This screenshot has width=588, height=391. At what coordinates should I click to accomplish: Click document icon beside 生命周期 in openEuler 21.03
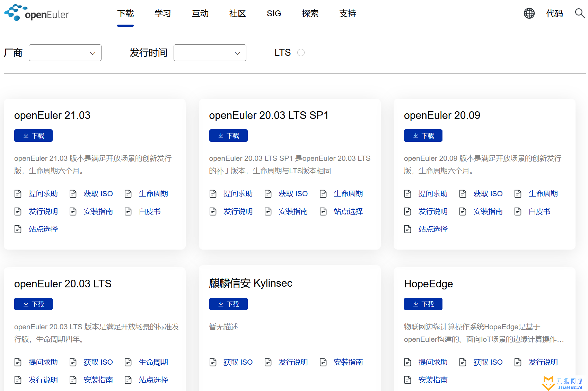click(x=128, y=194)
